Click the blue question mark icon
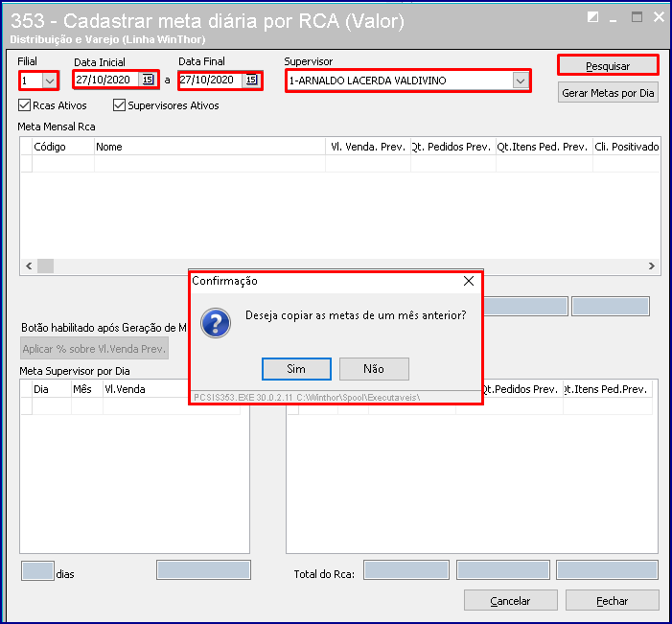The image size is (672, 624). pos(216,323)
